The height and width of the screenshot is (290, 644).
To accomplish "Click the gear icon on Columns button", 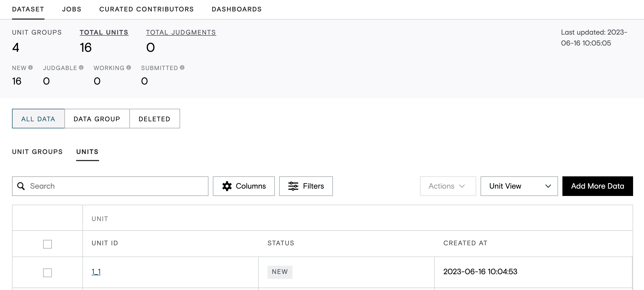I will [x=227, y=186].
